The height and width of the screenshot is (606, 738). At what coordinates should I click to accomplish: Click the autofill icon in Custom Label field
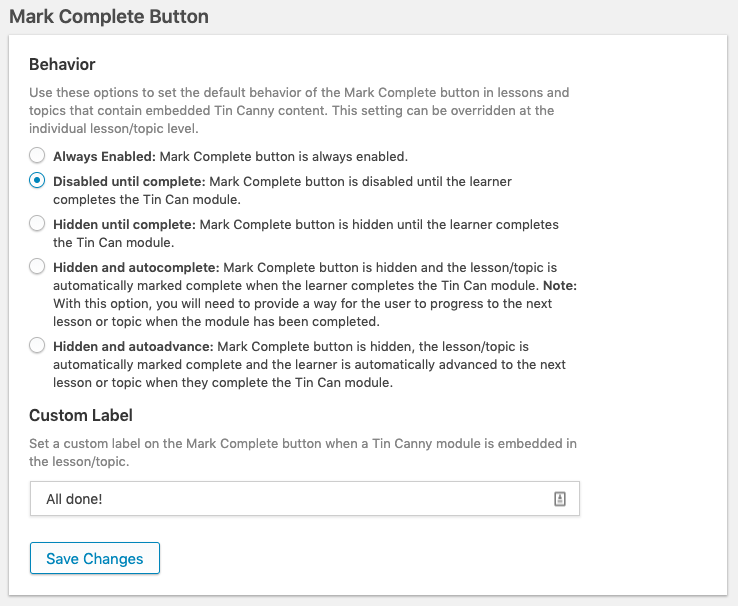tap(560, 499)
